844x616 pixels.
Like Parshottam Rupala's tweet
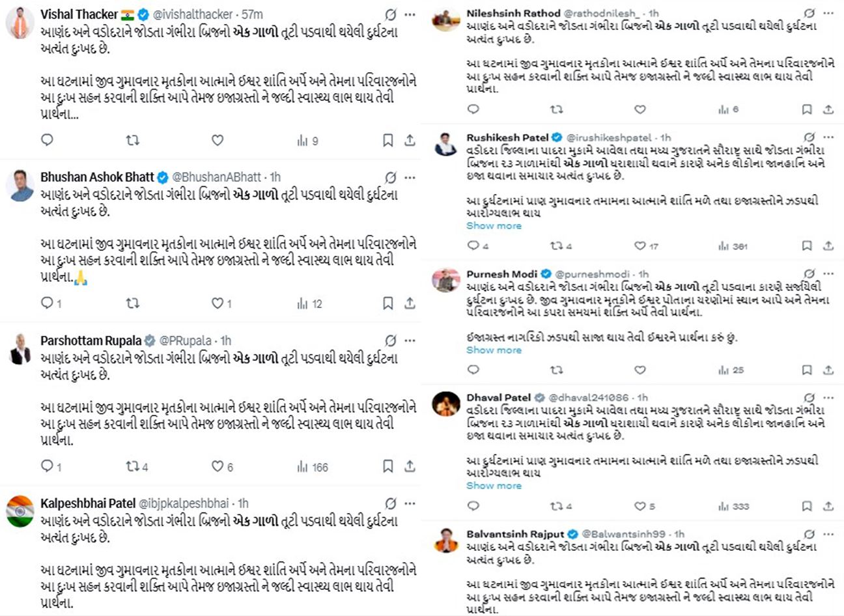point(218,467)
